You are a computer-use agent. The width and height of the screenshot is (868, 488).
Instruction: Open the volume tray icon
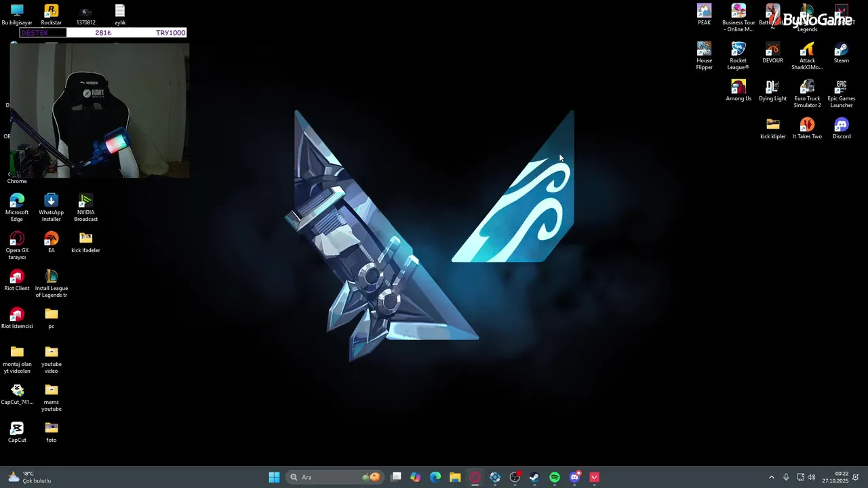(x=812, y=477)
